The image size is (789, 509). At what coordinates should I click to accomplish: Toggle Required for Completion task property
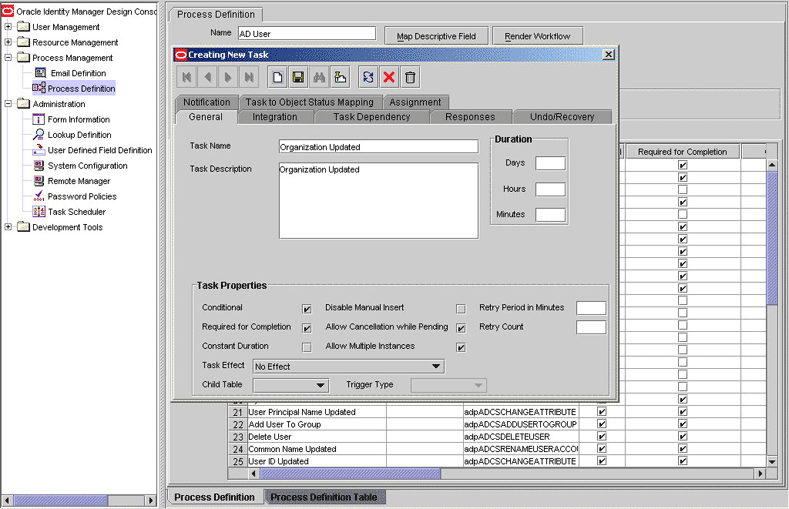[306, 328]
